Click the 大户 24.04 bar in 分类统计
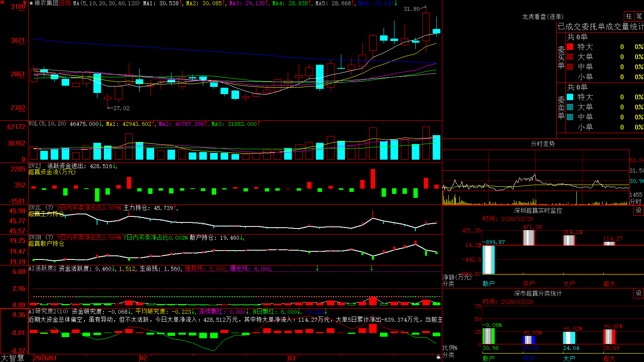 pyautogui.click(x=569, y=338)
